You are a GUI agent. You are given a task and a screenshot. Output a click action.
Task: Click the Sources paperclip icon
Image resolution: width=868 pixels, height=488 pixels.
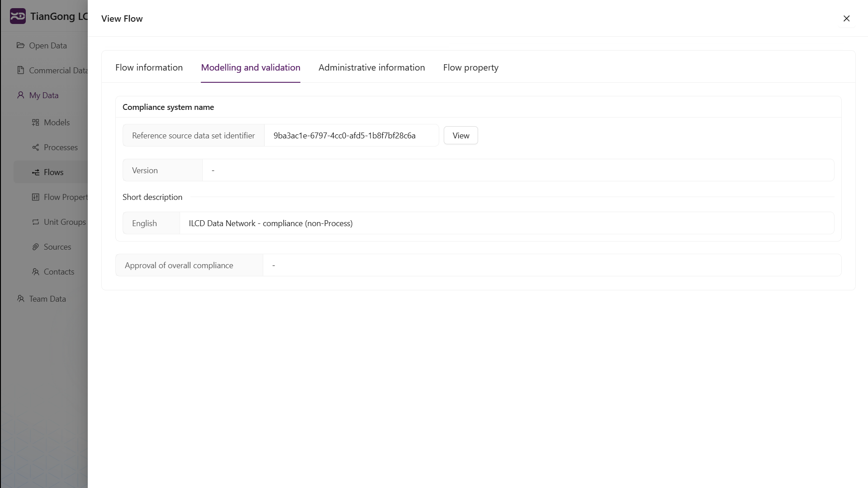click(x=35, y=247)
